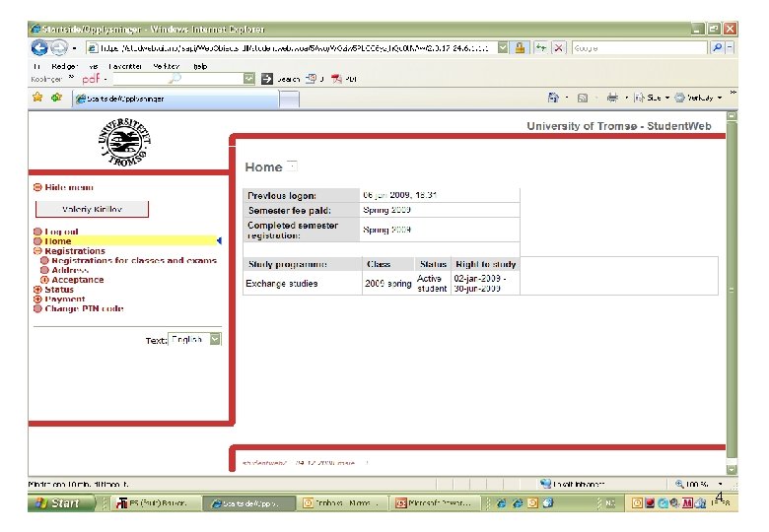This screenshot has width=769, height=532.
Task: Open the address bar URL history dropdown
Action: (x=503, y=47)
